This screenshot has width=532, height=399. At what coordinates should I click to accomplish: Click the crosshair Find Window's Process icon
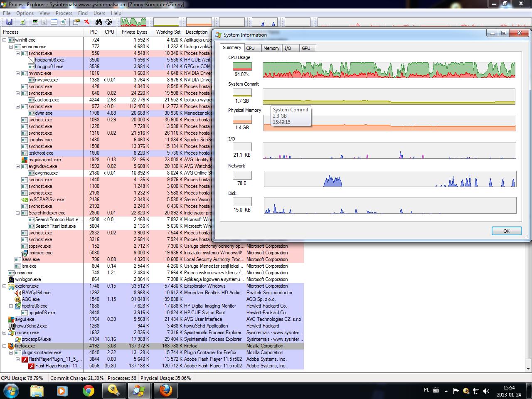[x=109, y=22]
